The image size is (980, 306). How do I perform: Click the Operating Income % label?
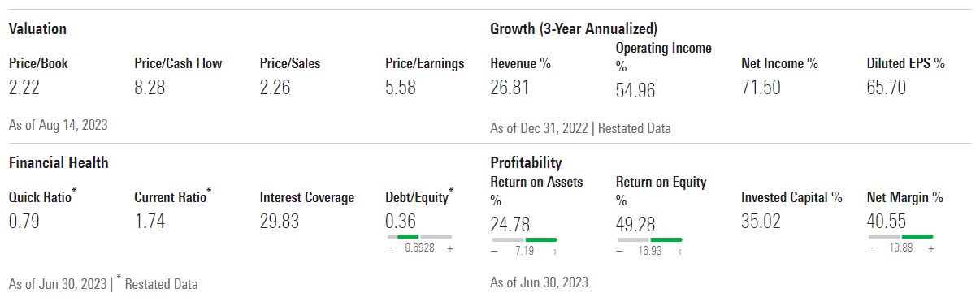(x=664, y=56)
